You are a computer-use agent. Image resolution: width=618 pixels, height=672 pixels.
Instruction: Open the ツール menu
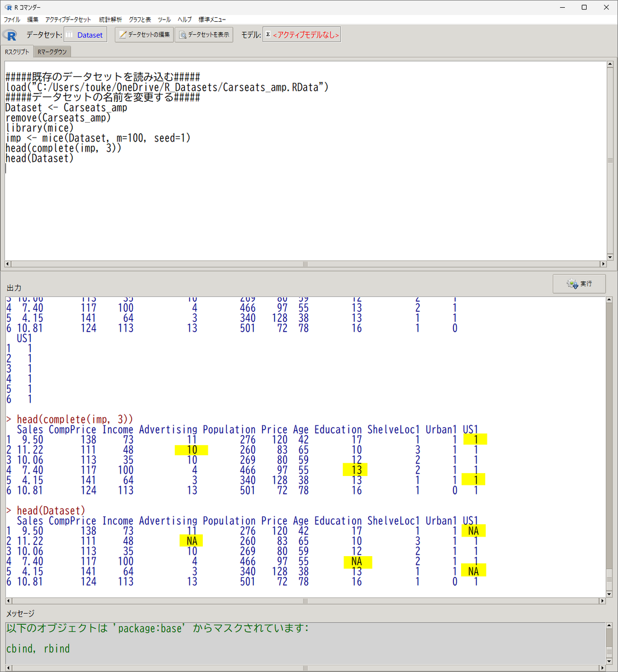click(x=164, y=20)
